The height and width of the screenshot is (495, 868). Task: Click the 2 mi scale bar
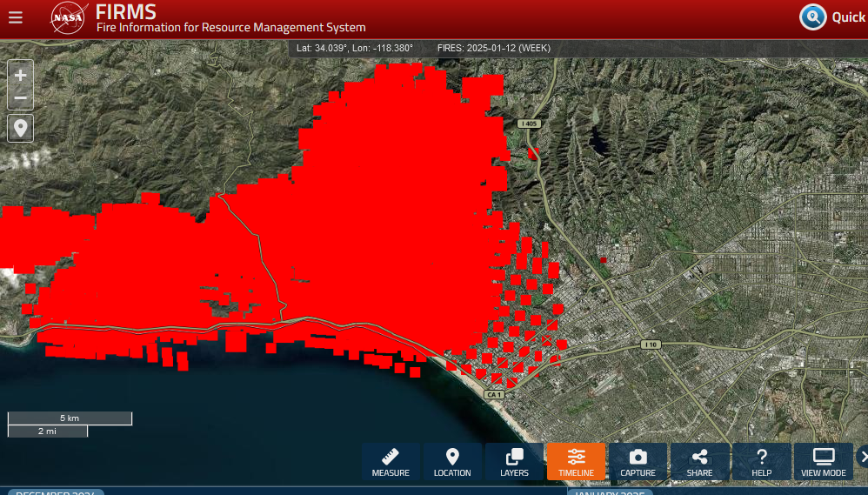48,431
